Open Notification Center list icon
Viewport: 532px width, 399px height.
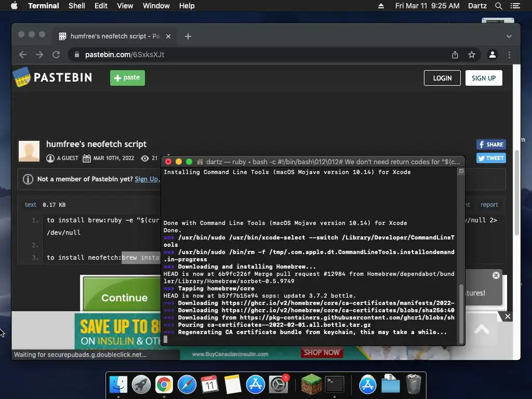point(515,6)
